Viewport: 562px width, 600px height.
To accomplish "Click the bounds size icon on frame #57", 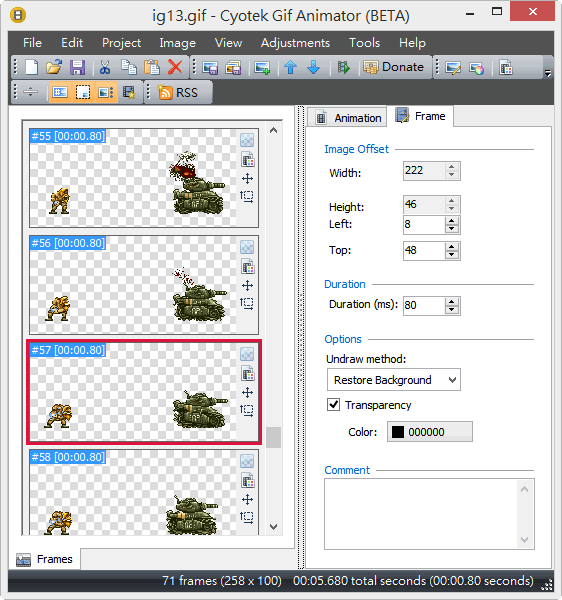I will pyautogui.click(x=247, y=410).
